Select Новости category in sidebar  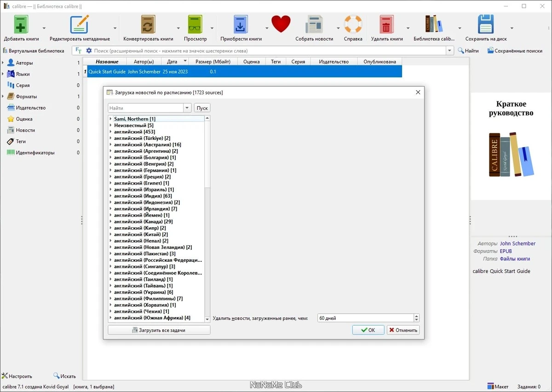[25, 130]
